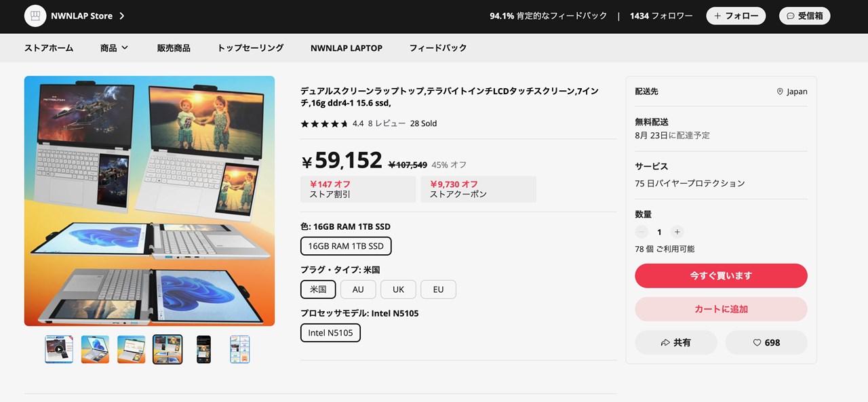
Task: Open the トップセーリング tab
Action: pos(250,48)
